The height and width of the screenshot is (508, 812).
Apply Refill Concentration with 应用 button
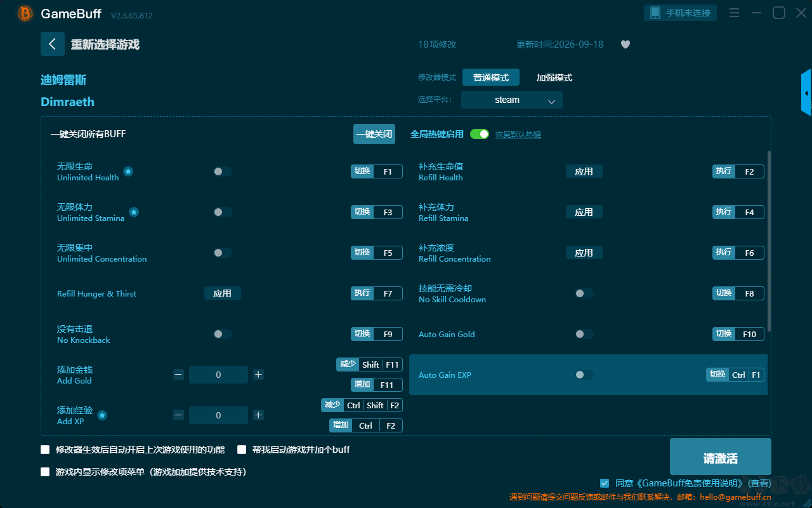584,253
